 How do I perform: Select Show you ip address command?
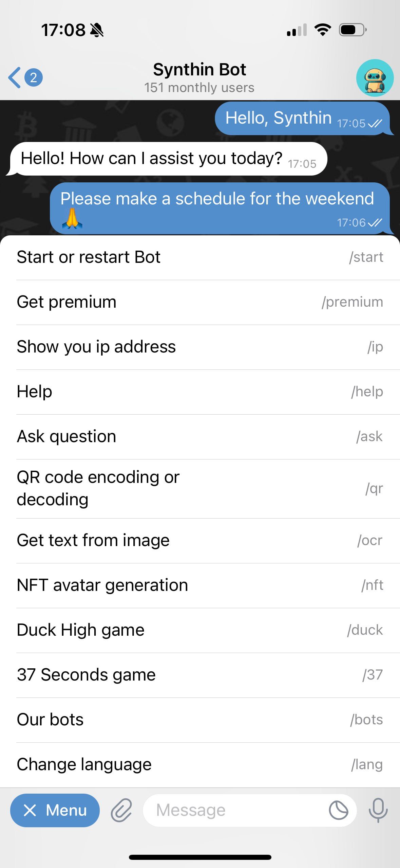pos(200,347)
